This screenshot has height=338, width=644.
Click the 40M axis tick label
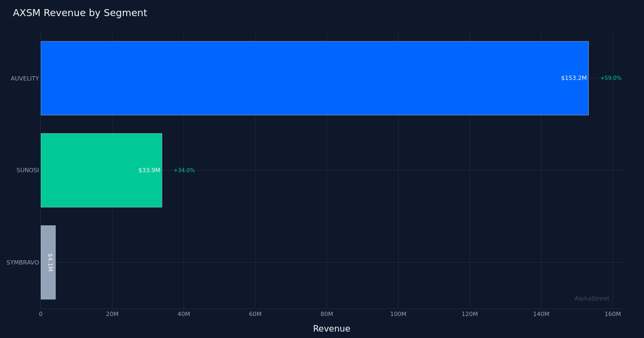point(184,314)
